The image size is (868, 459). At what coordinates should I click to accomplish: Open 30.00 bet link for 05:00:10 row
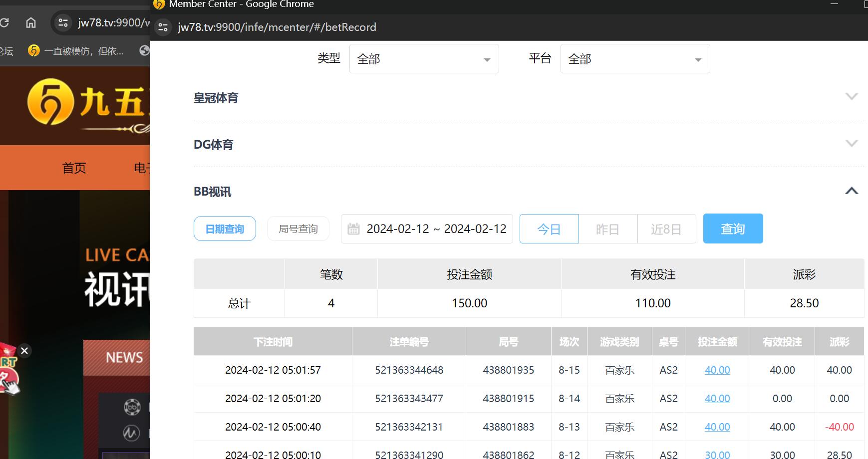pos(717,455)
